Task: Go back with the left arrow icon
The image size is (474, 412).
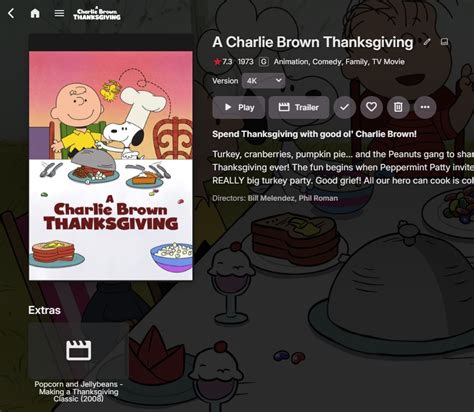Action: click(11, 13)
